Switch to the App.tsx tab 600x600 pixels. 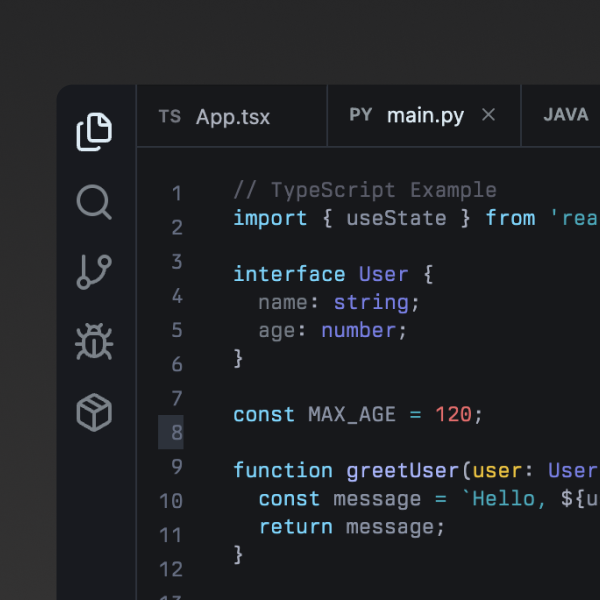click(x=232, y=116)
